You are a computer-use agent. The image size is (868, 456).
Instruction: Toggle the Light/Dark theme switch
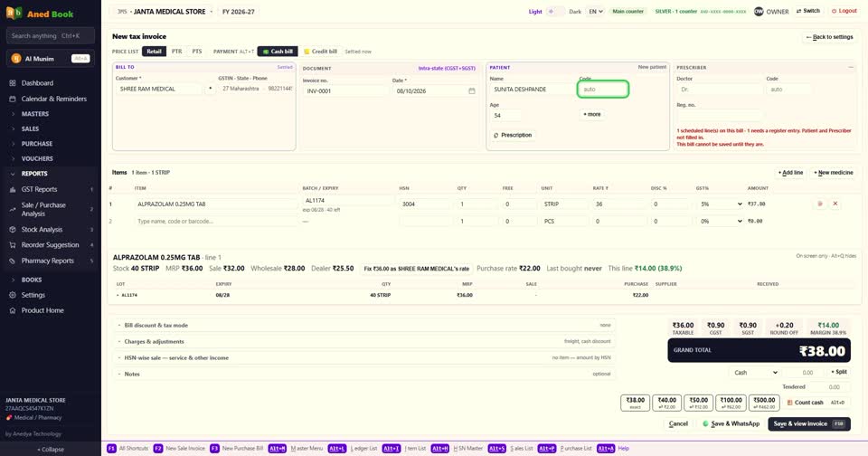click(555, 12)
